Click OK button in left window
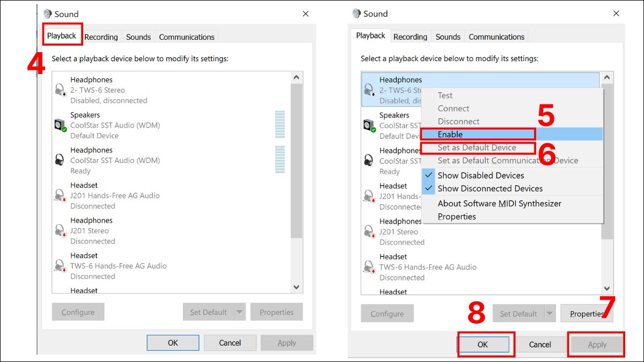The image size is (644, 362). [x=173, y=343]
